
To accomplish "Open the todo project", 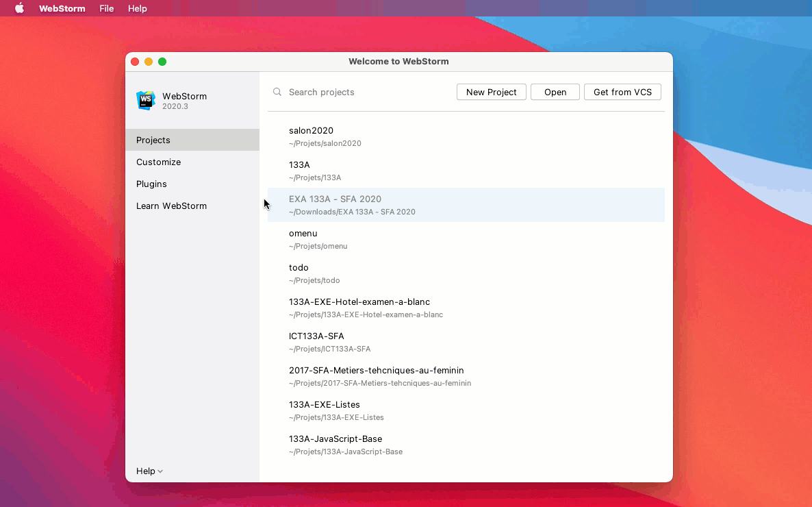I will (466, 273).
